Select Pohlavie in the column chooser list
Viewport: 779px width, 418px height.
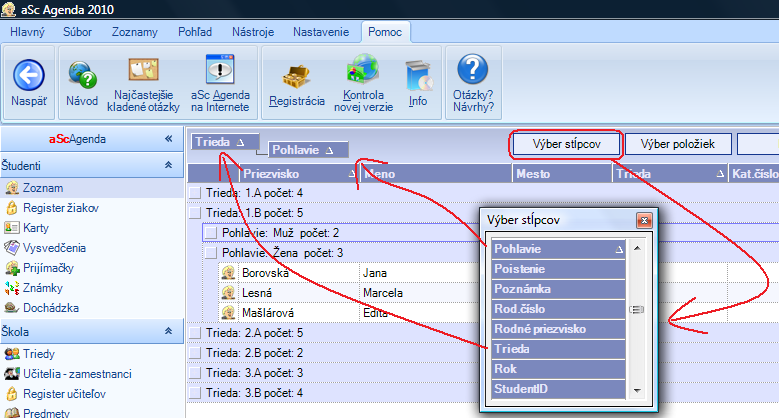(558, 249)
